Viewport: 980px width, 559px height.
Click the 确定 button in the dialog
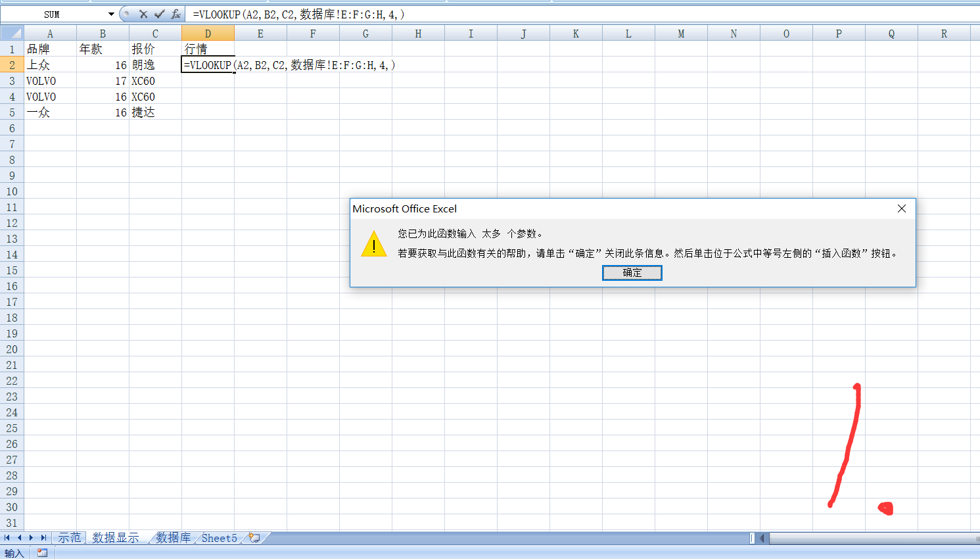coord(632,273)
